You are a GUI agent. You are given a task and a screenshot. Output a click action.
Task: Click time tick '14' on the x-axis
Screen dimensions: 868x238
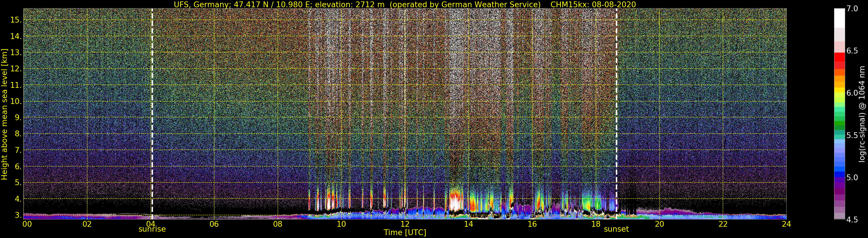468,224
